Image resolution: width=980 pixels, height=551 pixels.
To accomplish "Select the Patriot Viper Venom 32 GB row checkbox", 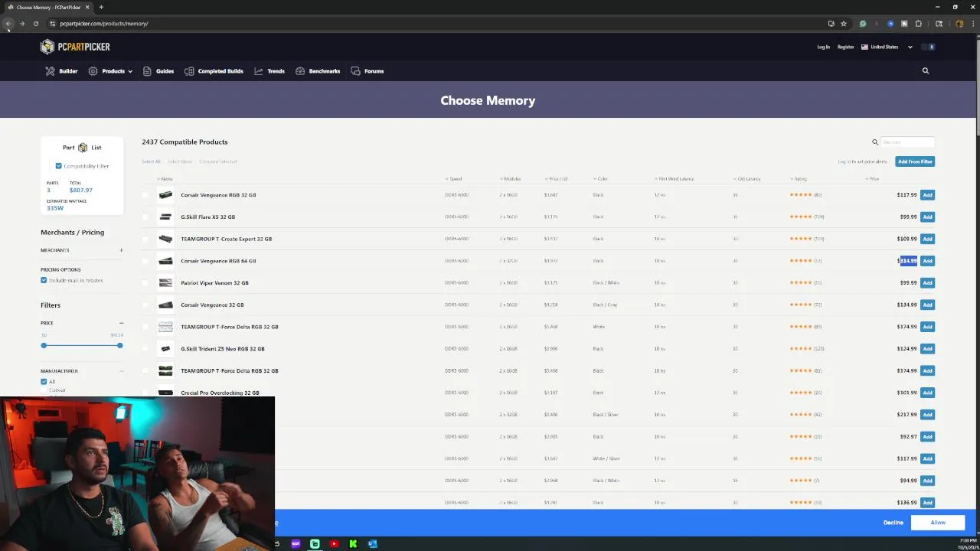I will pyautogui.click(x=145, y=283).
